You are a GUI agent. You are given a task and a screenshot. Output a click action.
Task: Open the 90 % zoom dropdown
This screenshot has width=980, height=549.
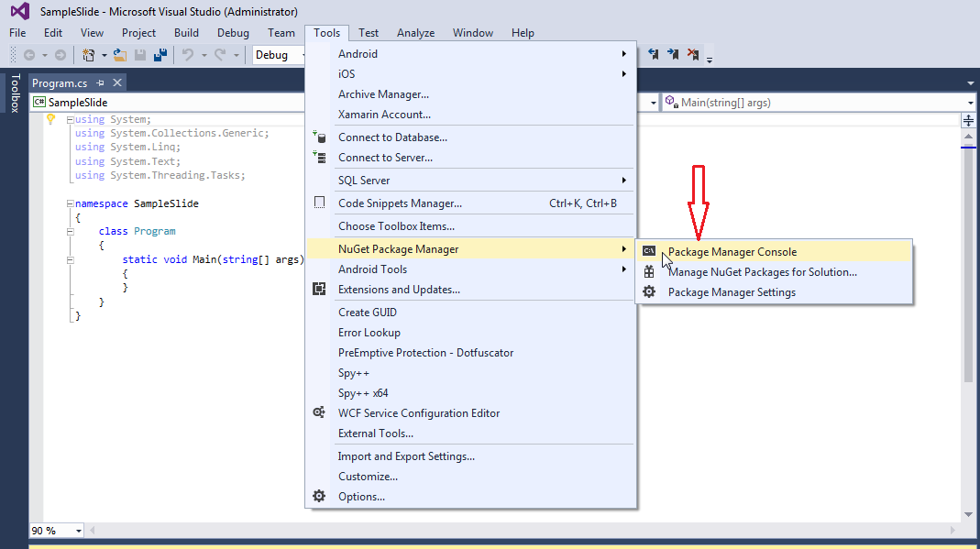pyautogui.click(x=79, y=531)
